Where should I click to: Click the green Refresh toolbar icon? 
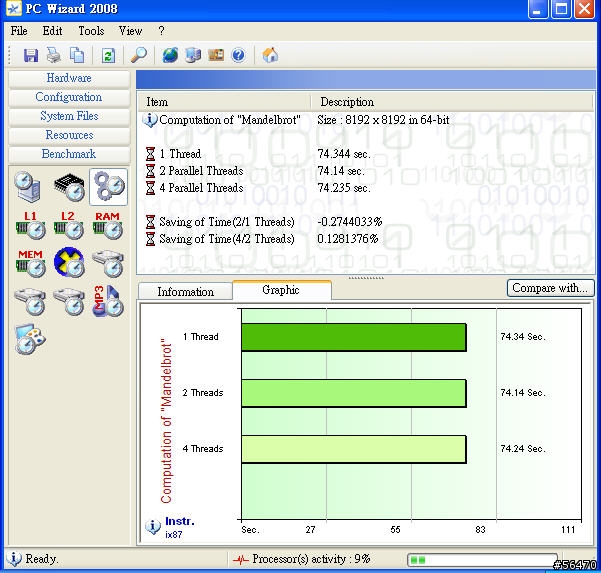pyautogui.click(x=108, y=56)
